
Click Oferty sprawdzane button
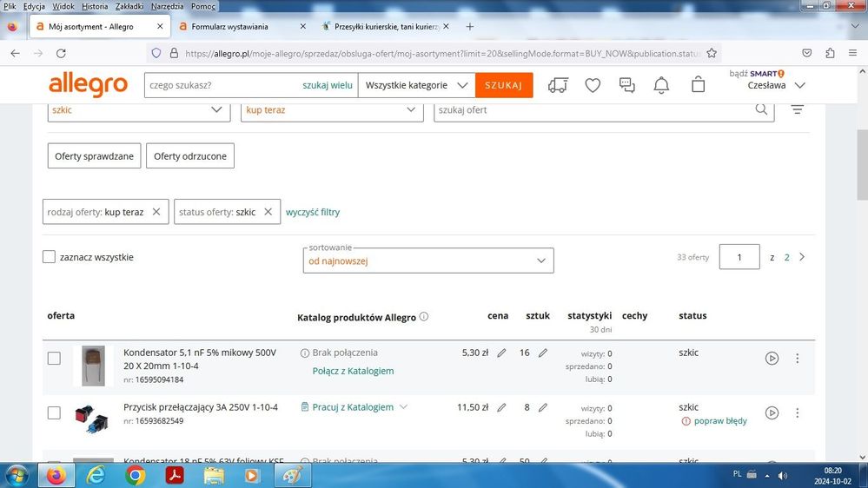pos(94,156)
